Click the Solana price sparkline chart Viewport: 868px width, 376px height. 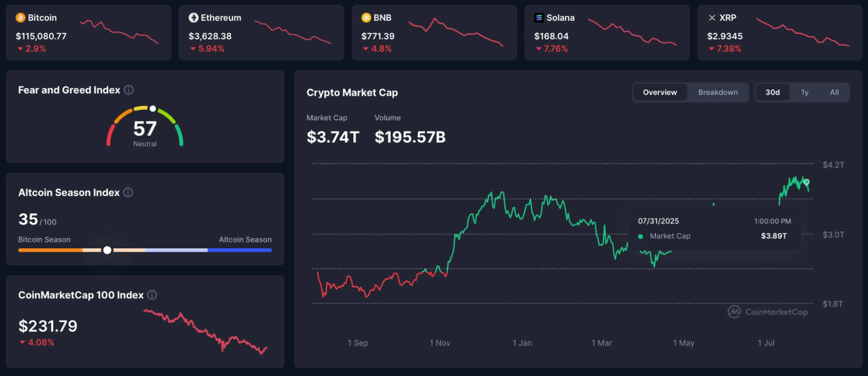click(632, 32)
